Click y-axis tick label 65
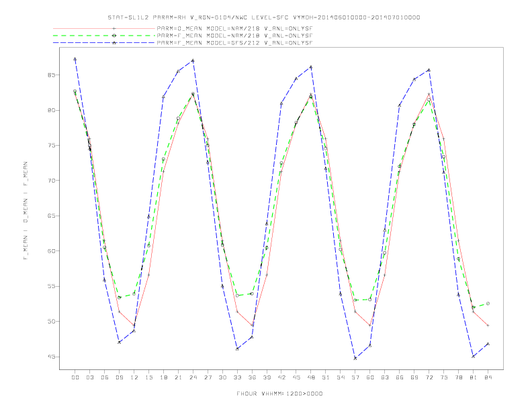The width and height of the screenshot is (532, 411). (52, 216)
